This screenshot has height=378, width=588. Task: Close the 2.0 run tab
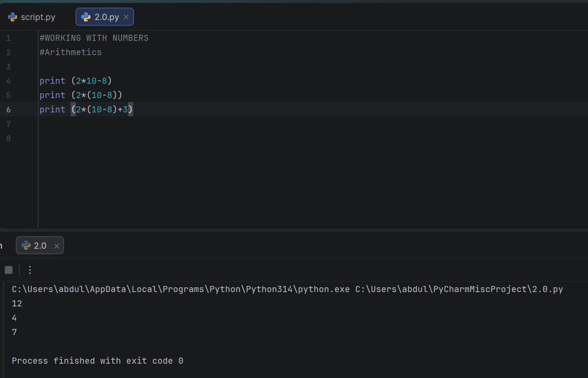tap(56, 246)
